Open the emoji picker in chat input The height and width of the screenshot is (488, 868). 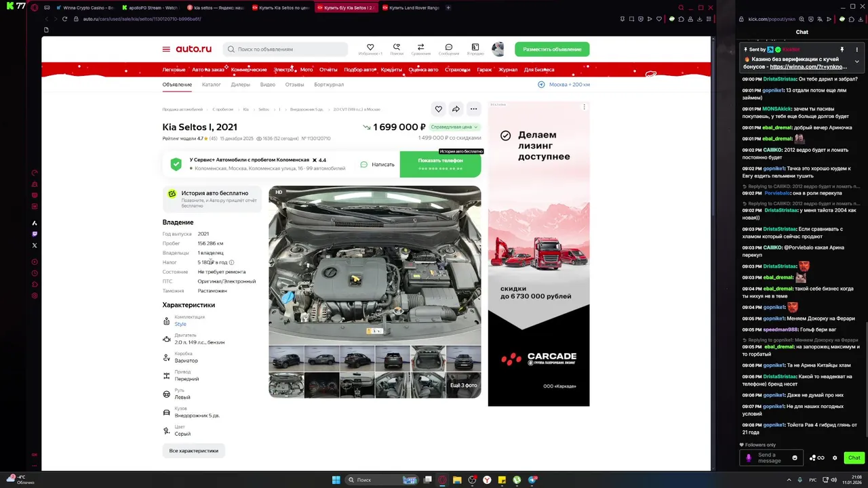coord(795,457)
